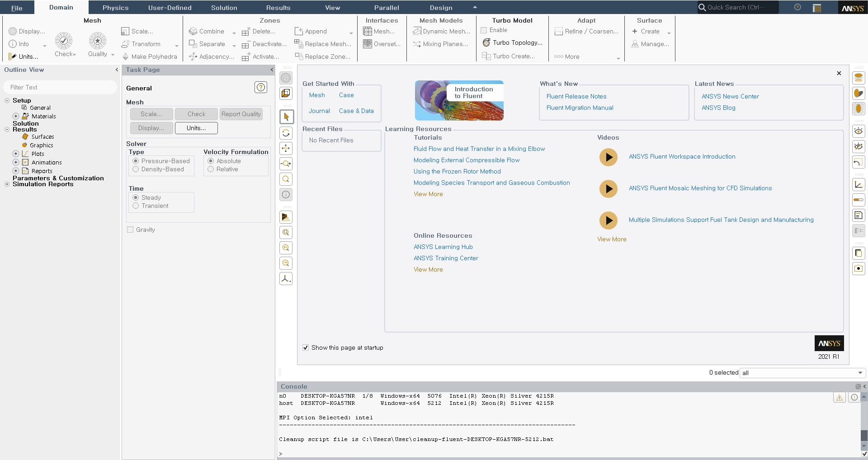
Task: Select Density-Based solver type
Action: [136, 169]
